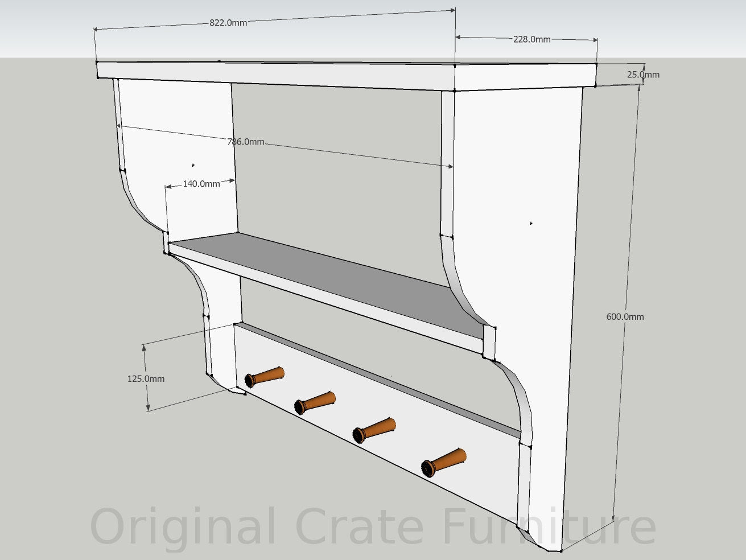Select the third wooden peg from the left
The height and width of the screenshot is (560, 746).
[x=374, y=430]
